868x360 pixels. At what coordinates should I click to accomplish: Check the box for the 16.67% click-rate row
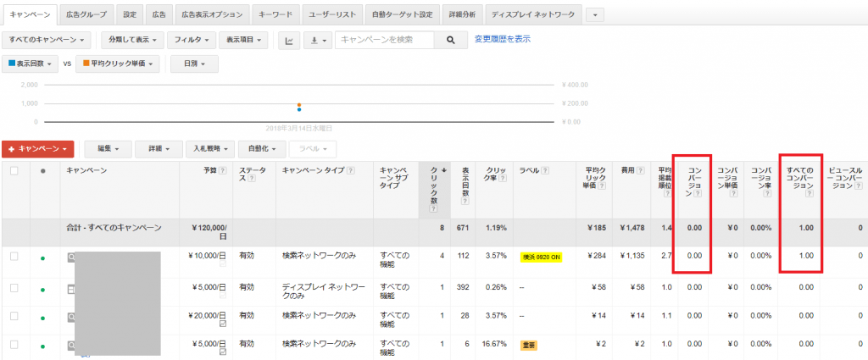pos(14,345)
